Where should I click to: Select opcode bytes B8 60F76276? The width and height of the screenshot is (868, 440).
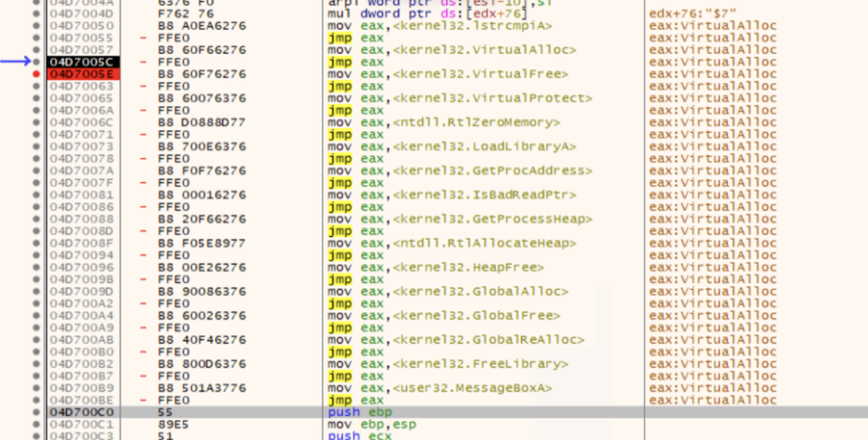[198, 75]
